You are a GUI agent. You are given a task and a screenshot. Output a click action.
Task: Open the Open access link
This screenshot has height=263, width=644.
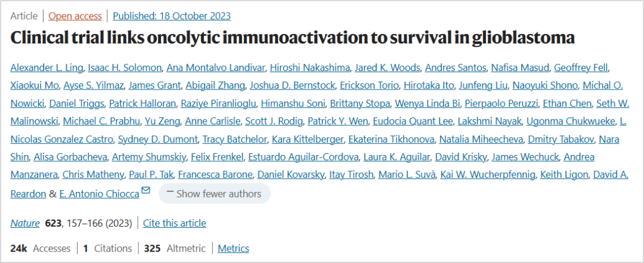75,16
